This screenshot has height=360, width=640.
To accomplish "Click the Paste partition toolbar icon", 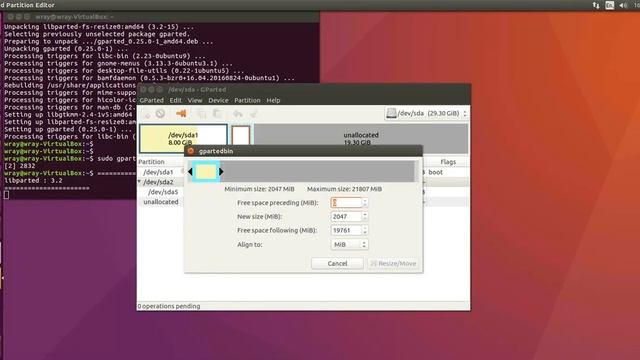I will click(x=217, y=113).
